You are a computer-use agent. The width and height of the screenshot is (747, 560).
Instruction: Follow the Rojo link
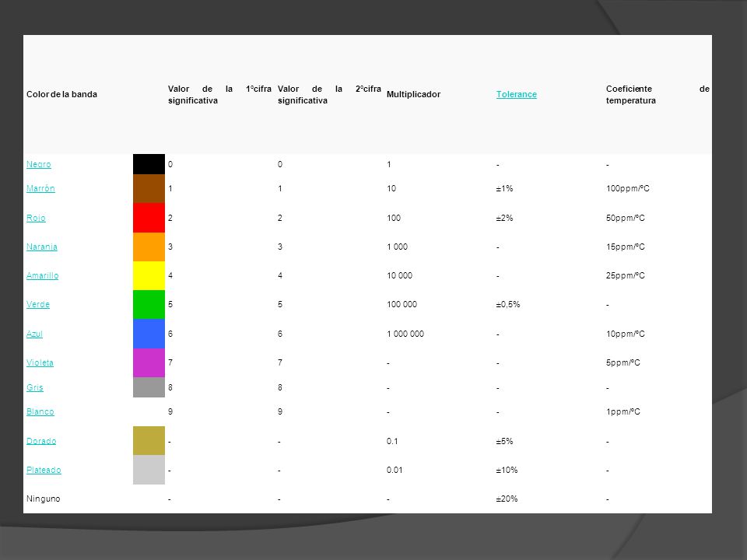[x=36, y=218]
